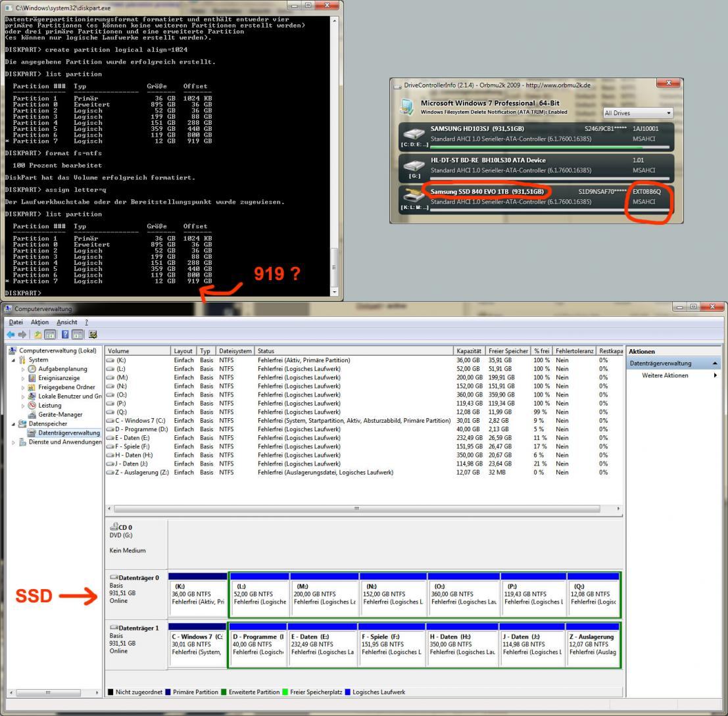Select H - Daten (H:) volume row
Screen dimensions: 728x716
point(364,455)
